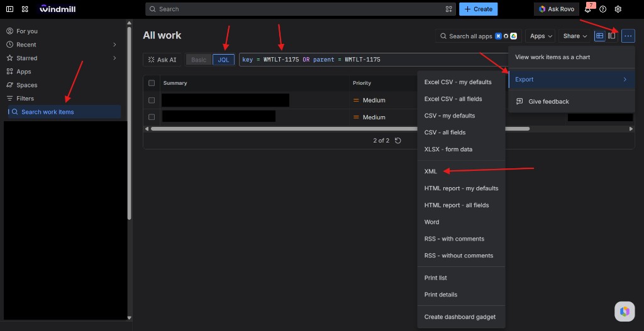
Task: Open the settings gear icon
Action: click(618, 9)
